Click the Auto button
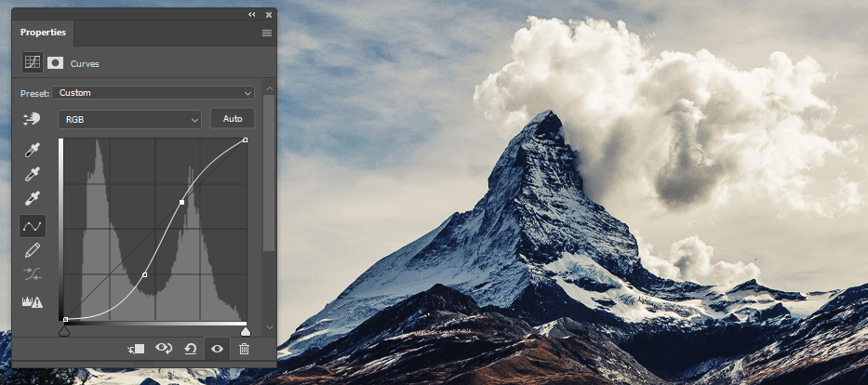 tap(233, 118)
